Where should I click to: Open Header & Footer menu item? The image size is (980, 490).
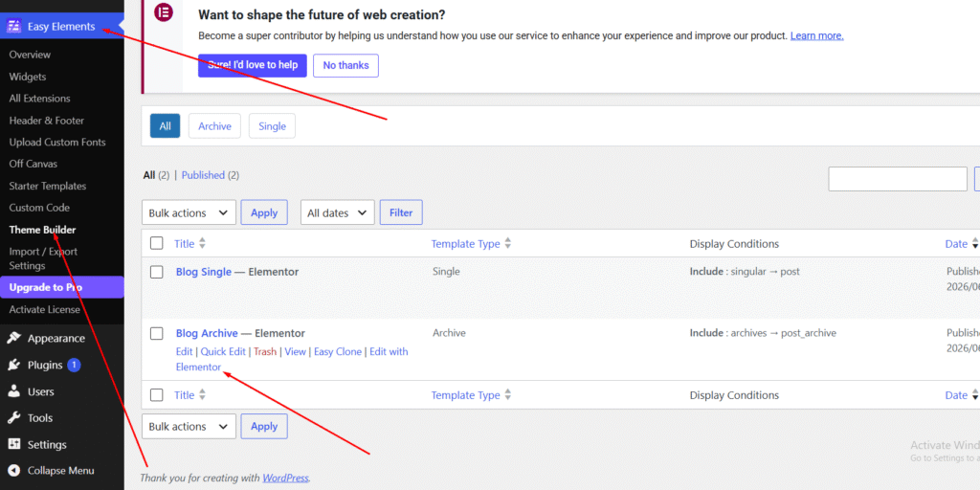pyautogui.click(x=46, y=121)
